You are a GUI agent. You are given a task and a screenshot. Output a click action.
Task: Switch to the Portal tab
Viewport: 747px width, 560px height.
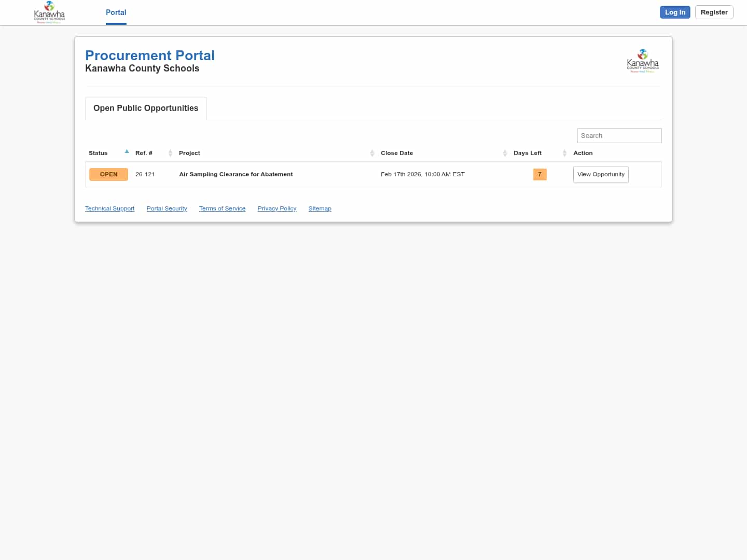click(116, 12)
